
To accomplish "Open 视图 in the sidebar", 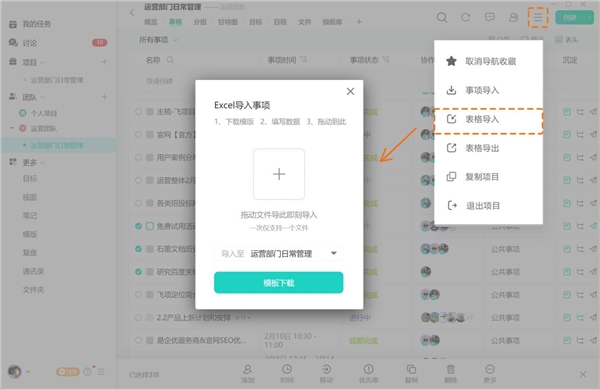I will click(x=30, y=197).
